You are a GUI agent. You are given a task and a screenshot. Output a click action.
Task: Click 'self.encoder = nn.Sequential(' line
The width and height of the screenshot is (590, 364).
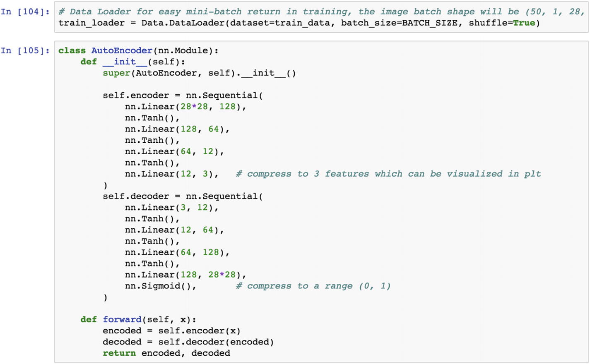pyautogui.click(x=183, y=96)
